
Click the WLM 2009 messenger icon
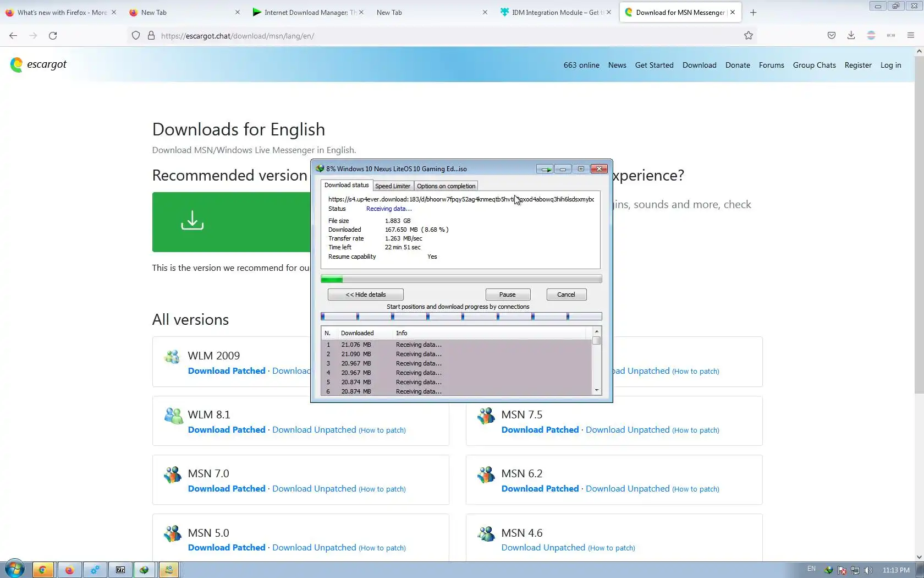click(x=172, y=357)
